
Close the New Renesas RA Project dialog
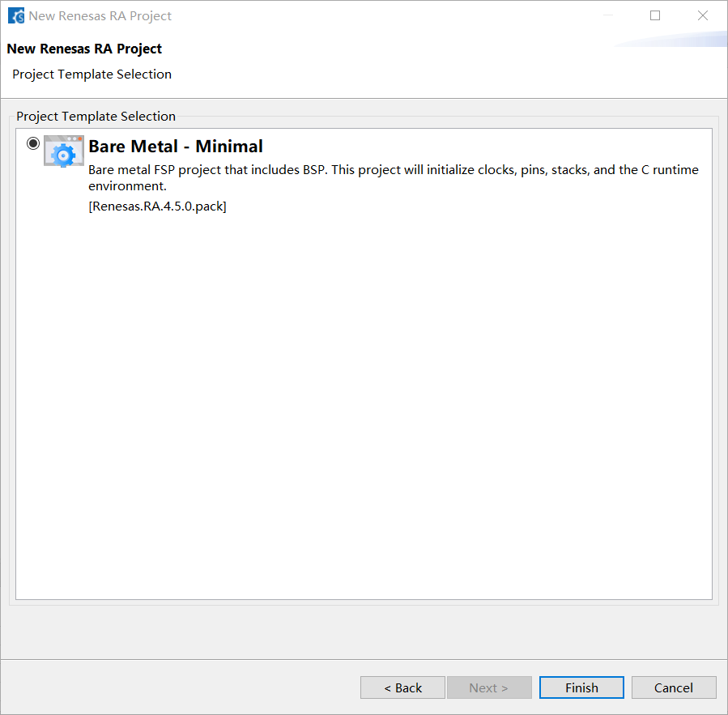pos(703,15)
